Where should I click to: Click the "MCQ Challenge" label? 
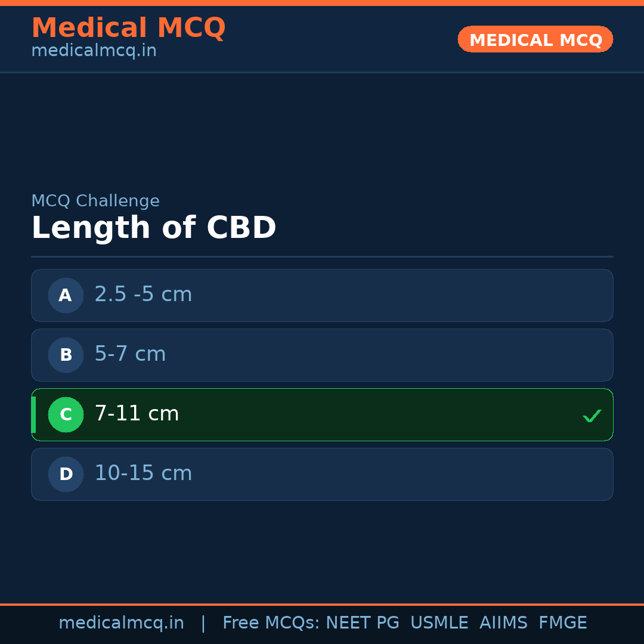(x=95, y=201)
